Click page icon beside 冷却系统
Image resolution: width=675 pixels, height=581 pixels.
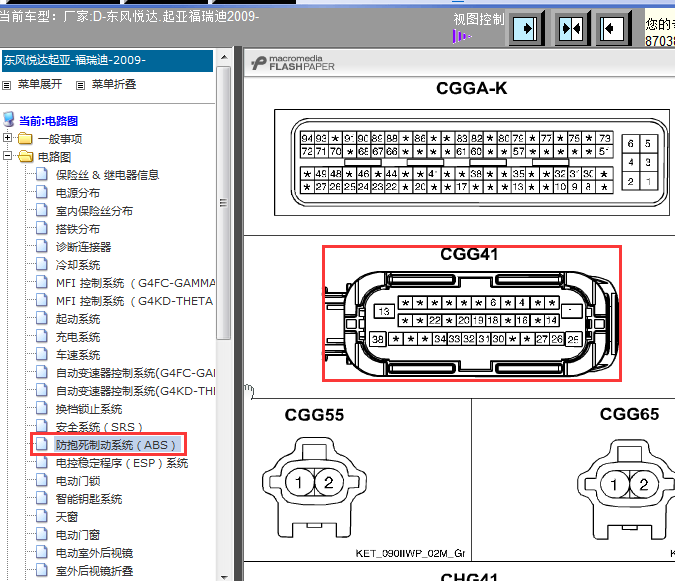tap(42, 264)
